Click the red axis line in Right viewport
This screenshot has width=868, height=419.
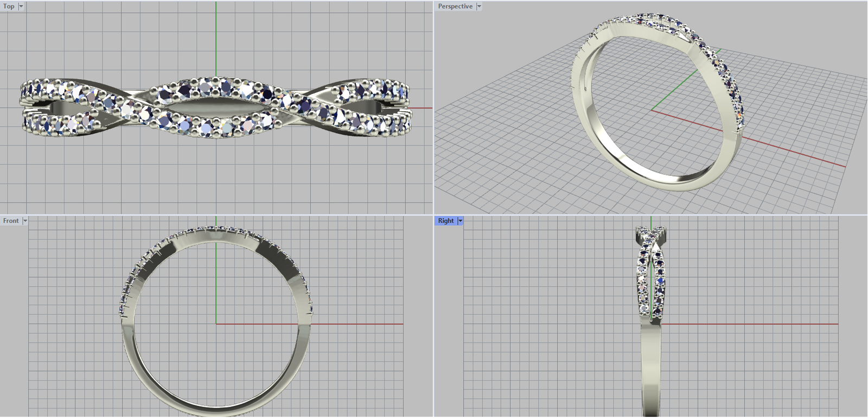[x=759, y=324]
